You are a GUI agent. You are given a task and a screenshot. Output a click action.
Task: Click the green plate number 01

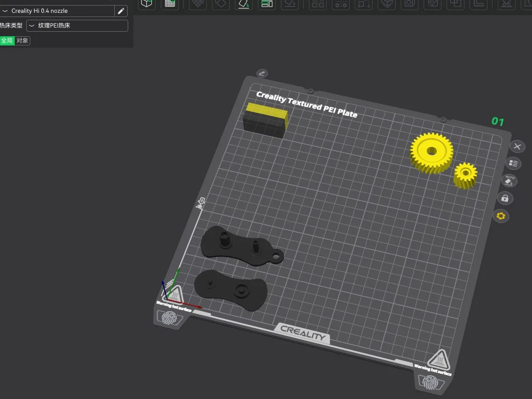498,121
